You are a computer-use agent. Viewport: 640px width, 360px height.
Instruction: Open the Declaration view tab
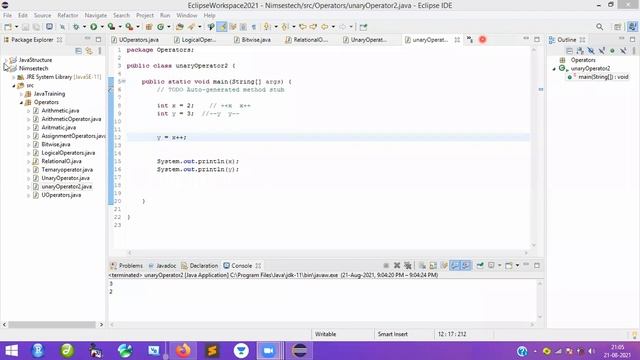(200, 266)
